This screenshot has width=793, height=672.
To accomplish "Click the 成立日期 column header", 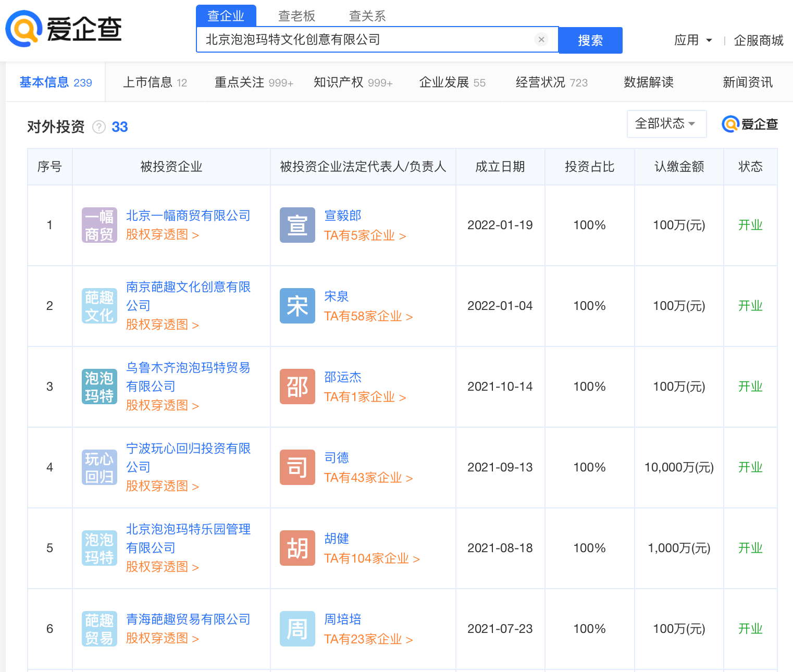I will pyautogui.click(x=500, y=167).
